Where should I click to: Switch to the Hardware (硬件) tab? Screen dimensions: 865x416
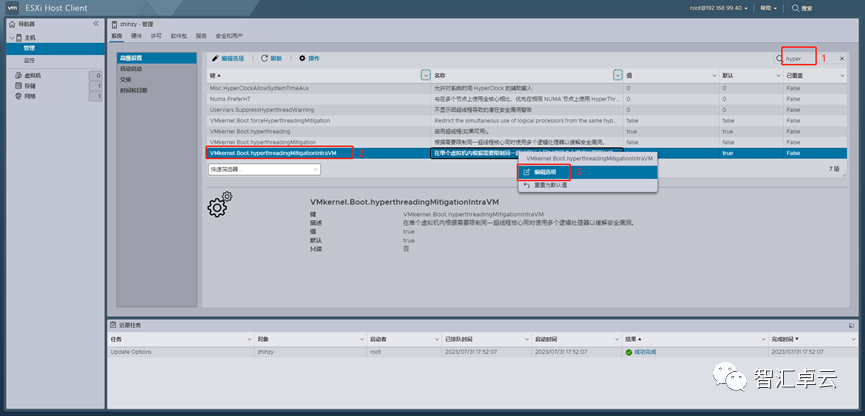136,36
